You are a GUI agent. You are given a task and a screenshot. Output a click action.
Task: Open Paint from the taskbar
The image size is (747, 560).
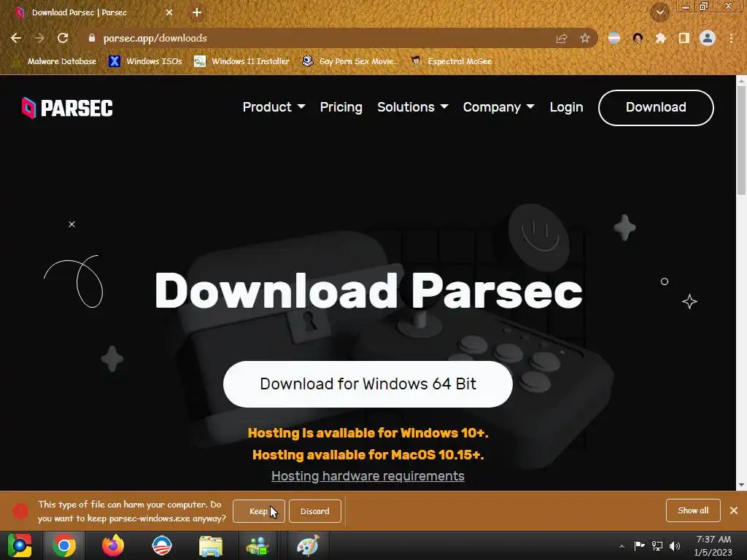(308, 545)
